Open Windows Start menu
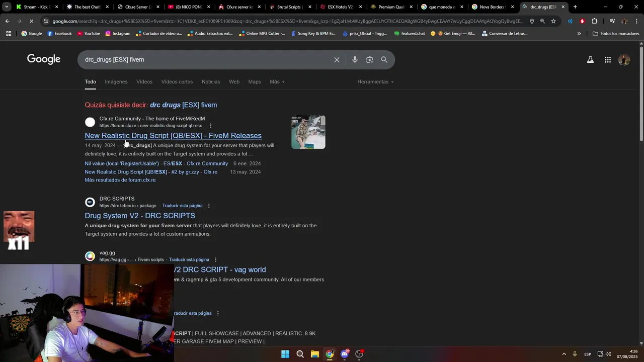The image size is (644, 362). pyautogui.click(x=285, y=354)
